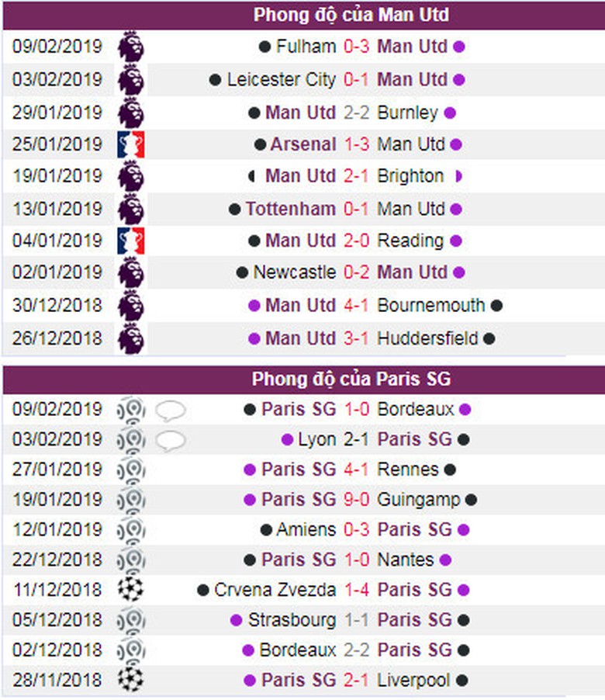
Task: Click Premier League icon for Huddersfield match
Action: [x=131, y=338]
